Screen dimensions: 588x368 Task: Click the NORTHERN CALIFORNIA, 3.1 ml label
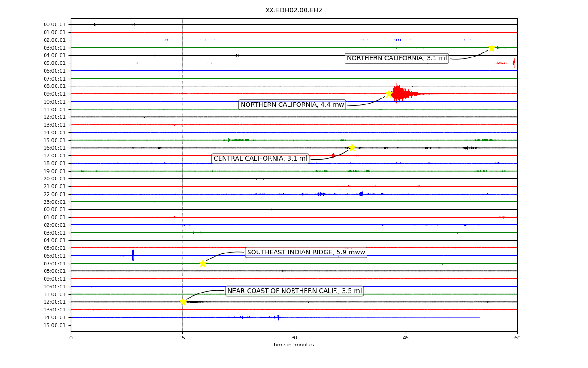point(397,58)
